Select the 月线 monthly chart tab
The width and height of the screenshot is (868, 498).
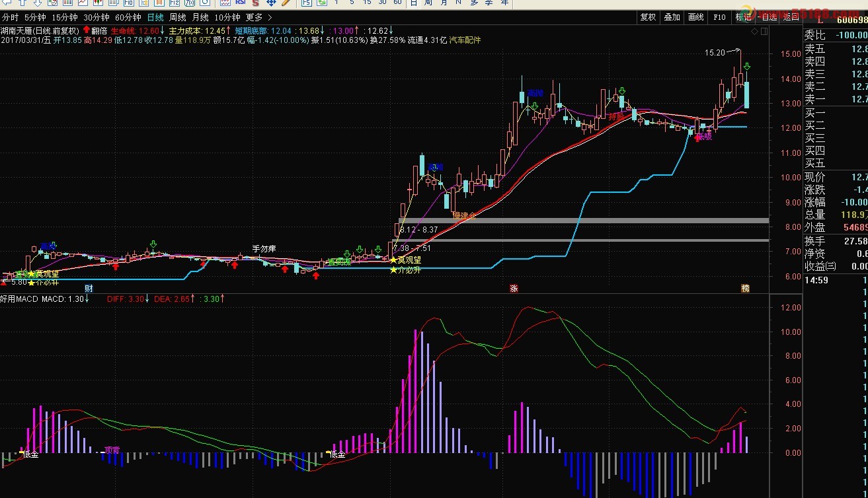tap(200, 17)
